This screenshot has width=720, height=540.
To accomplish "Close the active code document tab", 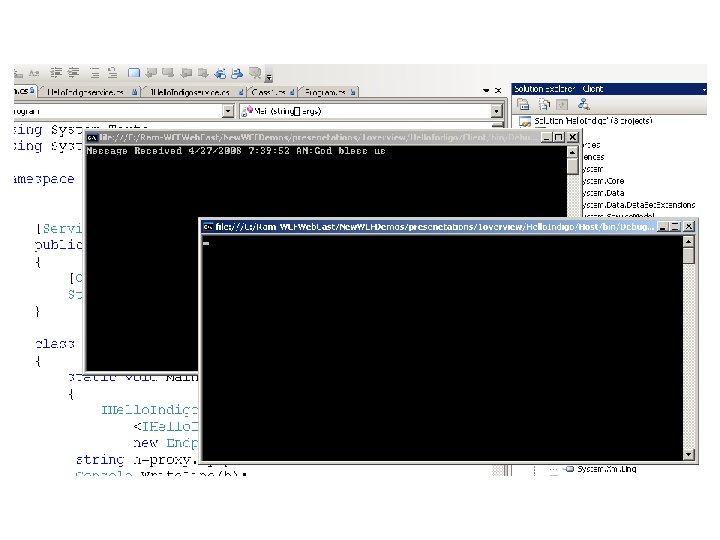I will pyautogui.click(x=498, y=91).
